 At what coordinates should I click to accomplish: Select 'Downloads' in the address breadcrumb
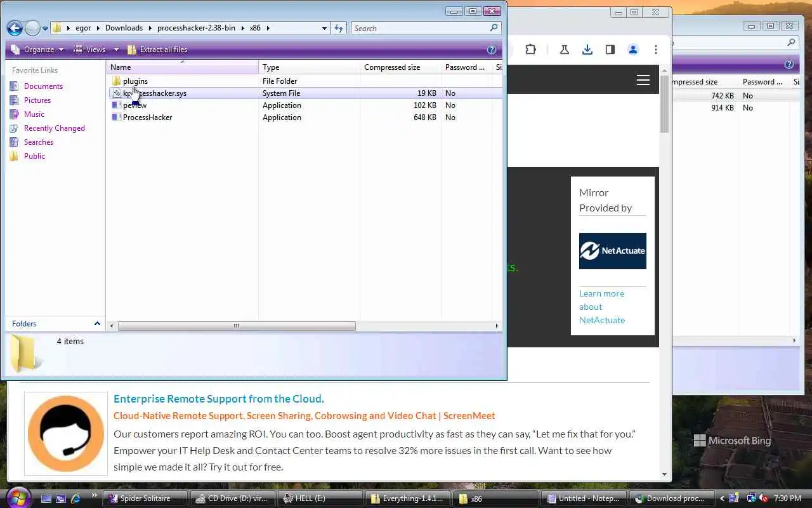(124, 28)
